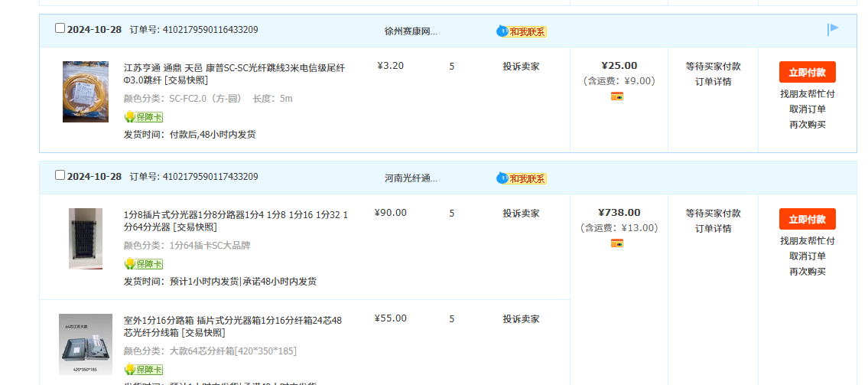The width and height of the screenshot is (868, 385).
Task: Click the 保障卡 badge under the 光纤跳线 item
Action: tap(144, 117)
